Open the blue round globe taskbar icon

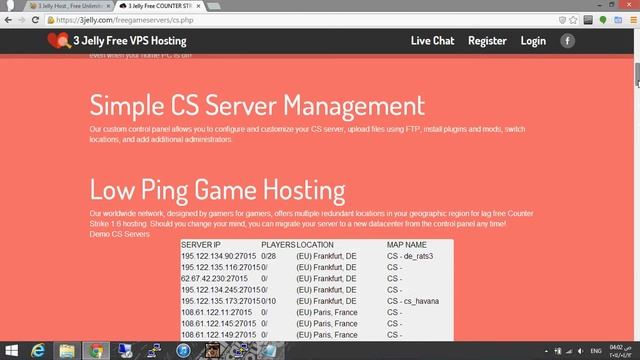pos(183,351)
